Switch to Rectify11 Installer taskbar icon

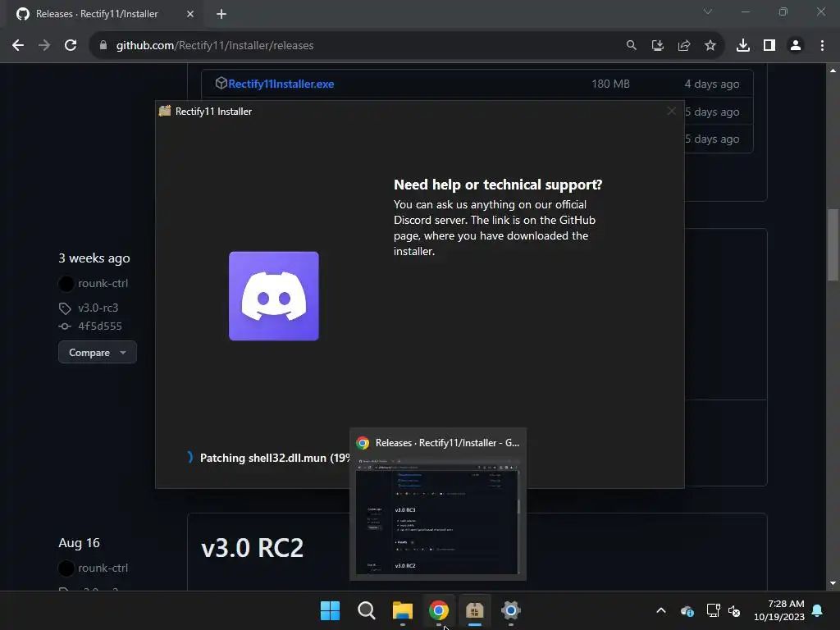[x=475, y=610]
